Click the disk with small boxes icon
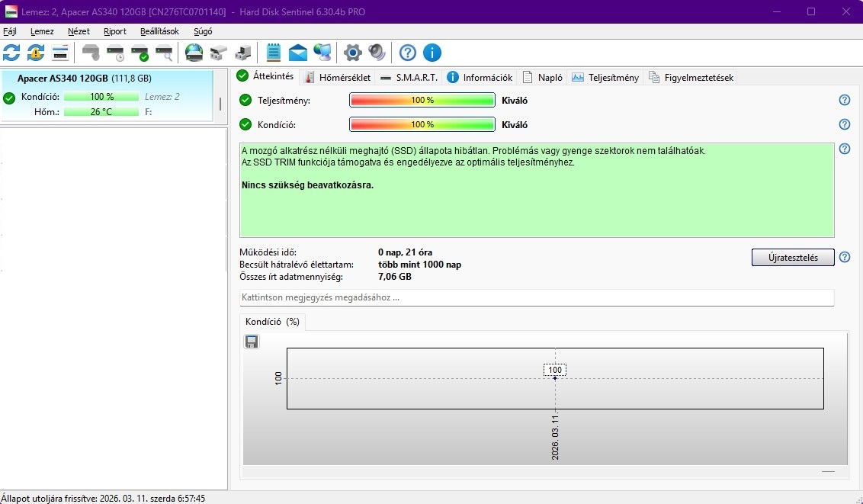863x504 pixels. point(219,53)
